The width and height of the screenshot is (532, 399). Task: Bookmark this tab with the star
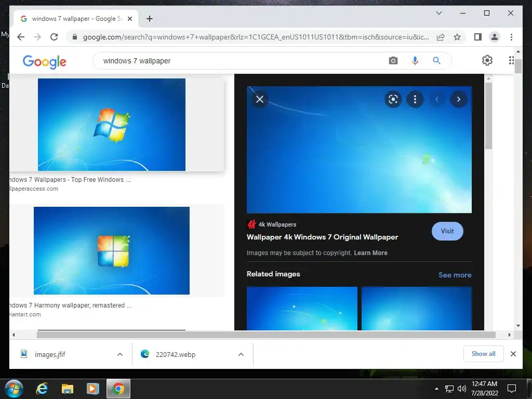point(457,37)
